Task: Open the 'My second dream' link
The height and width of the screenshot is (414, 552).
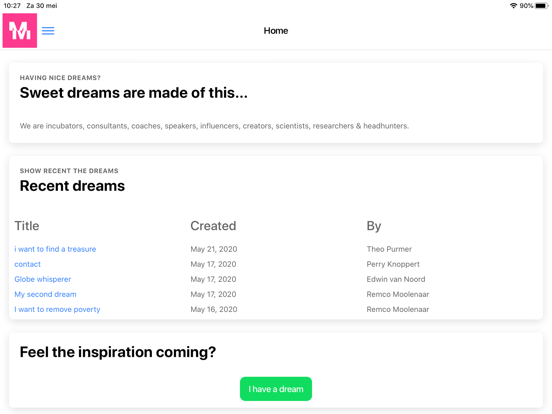Action: click(x=45, y=294)
